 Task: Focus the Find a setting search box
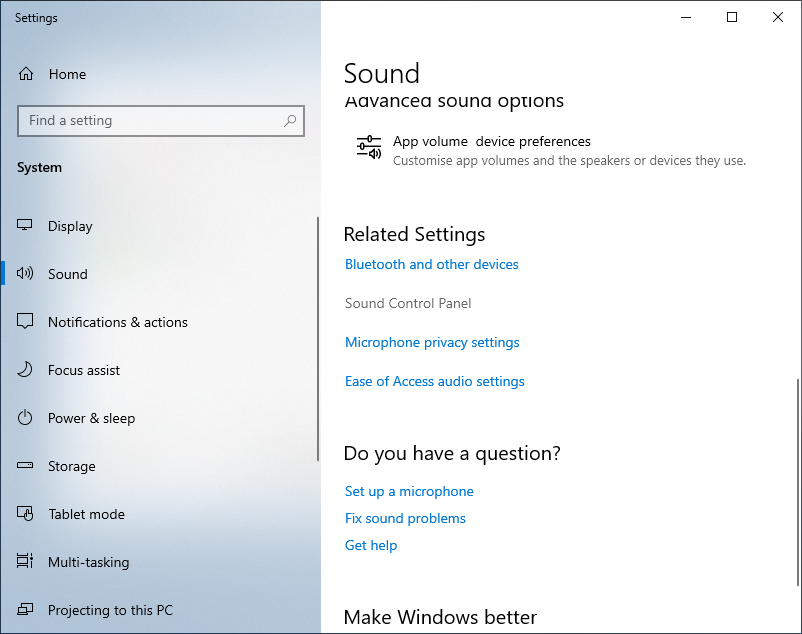pyautogui.click(x=161, y=121)
